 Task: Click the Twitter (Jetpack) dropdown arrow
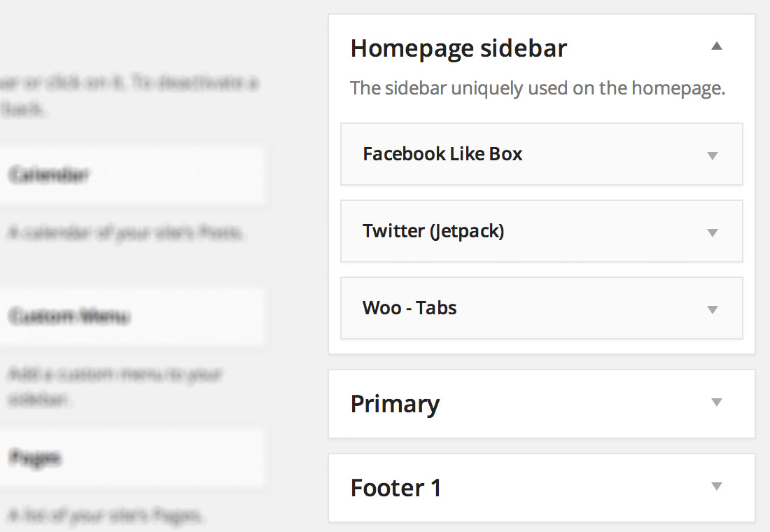pos(712,231)
